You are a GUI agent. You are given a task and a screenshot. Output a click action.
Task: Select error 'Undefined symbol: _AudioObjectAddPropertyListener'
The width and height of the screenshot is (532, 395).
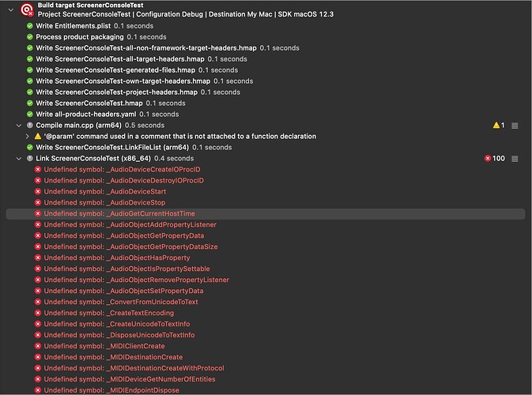click(x=130, y=224)
